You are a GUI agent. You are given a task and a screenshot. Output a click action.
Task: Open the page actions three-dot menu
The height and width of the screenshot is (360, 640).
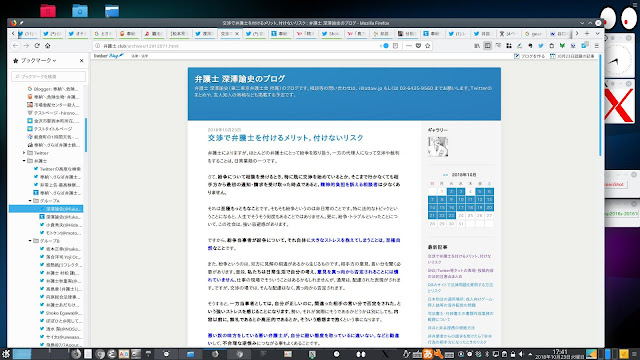[x=409, y=46]
